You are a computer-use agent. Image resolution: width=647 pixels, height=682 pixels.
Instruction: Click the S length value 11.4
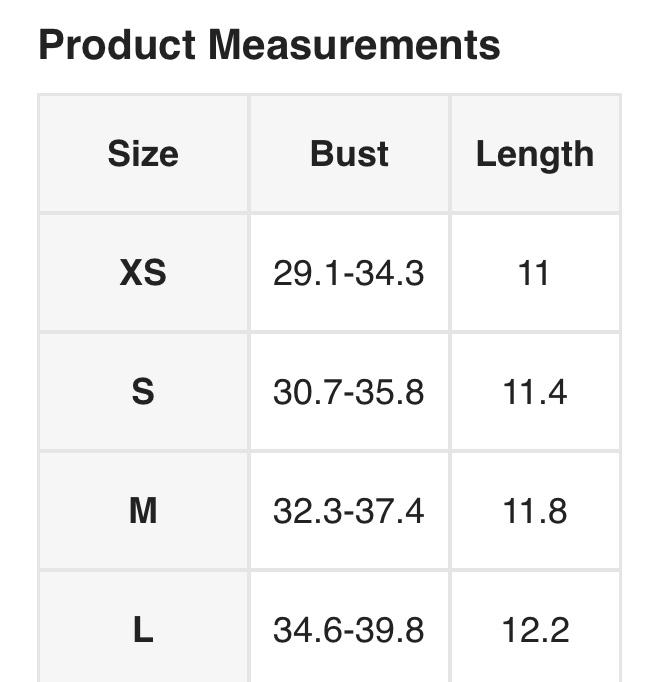[x=534, y=392]
